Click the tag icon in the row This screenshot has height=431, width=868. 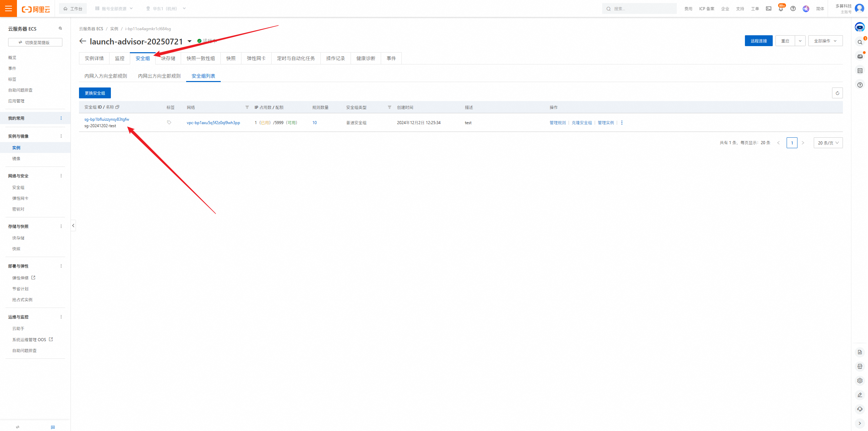pos(169,122)
